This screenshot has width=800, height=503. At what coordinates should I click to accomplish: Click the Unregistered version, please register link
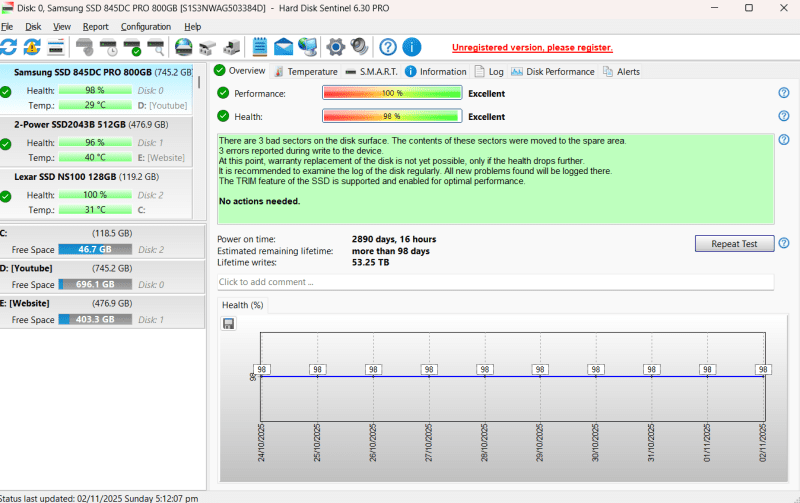pos(532,47)
